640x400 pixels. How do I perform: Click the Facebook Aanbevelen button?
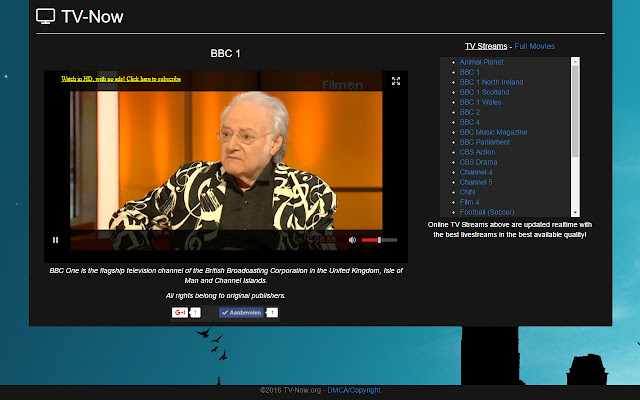point(241,313)
